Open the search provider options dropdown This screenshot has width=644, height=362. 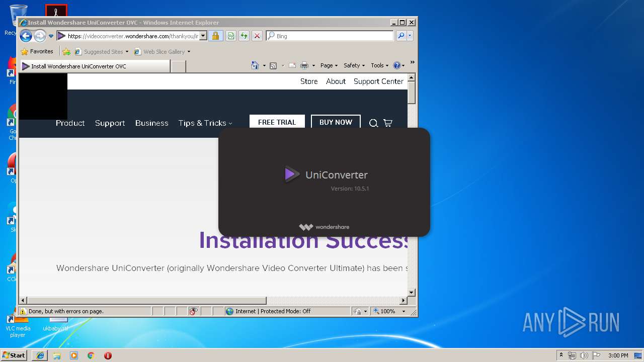(410, 36)
